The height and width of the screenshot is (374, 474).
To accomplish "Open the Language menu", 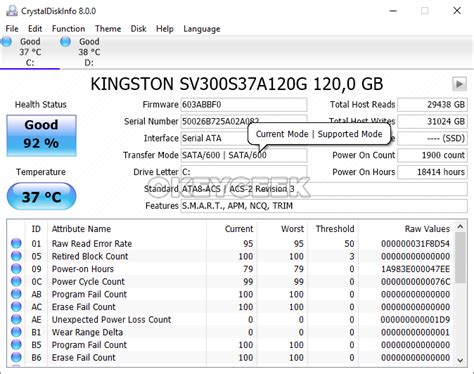I will (202, 29).
